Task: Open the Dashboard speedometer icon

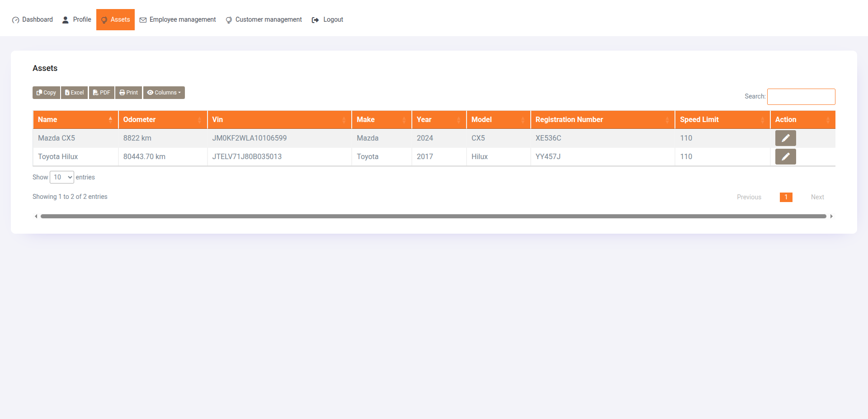Action: click(15, 19)
